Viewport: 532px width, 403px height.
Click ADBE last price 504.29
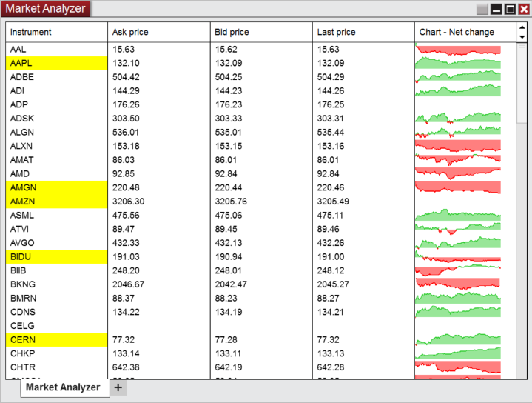(331, 77)
